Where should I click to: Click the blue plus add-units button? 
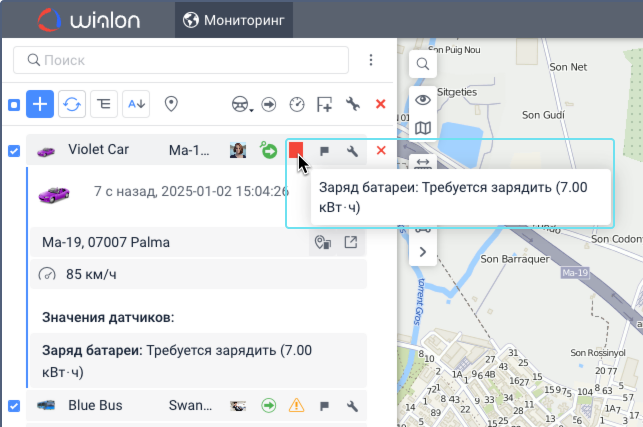(x=40, y=104)
